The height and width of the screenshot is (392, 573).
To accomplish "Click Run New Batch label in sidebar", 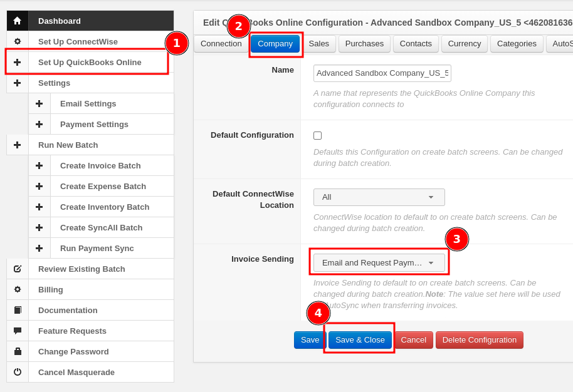I will [x=68, y=145].
